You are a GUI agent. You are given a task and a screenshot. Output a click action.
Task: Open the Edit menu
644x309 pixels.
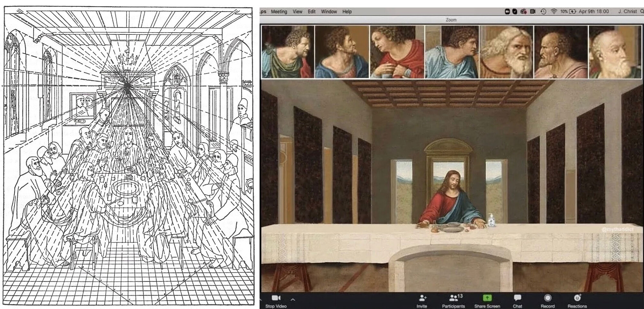point(311,12)
